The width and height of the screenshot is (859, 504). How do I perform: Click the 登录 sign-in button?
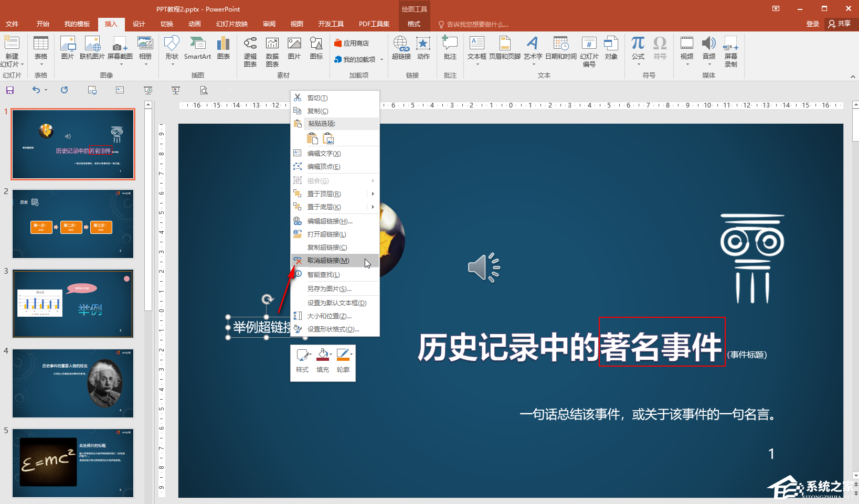812,24
